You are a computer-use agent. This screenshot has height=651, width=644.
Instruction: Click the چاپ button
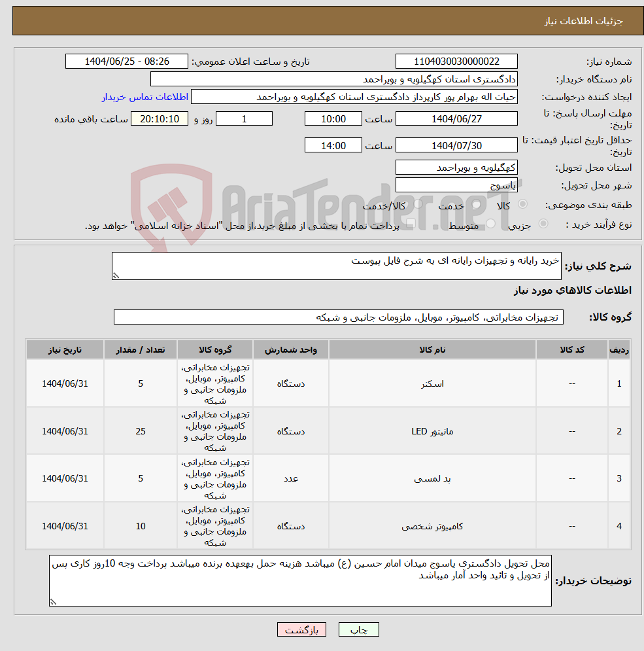point(357,629)
